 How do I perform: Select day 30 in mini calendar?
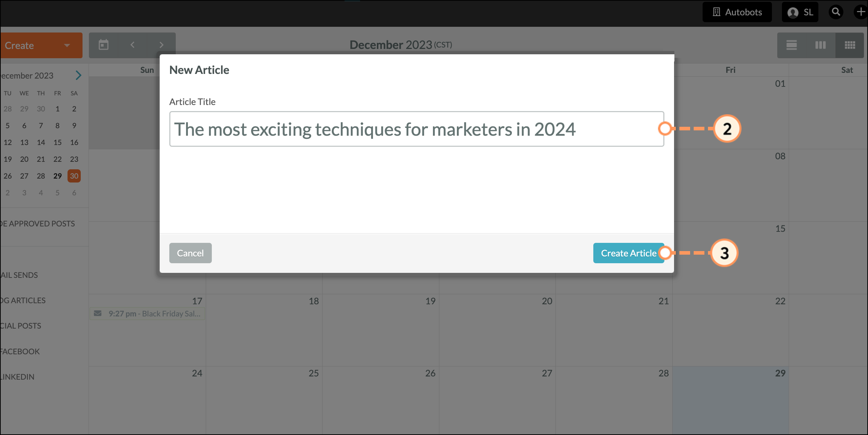tap(74, 176)
